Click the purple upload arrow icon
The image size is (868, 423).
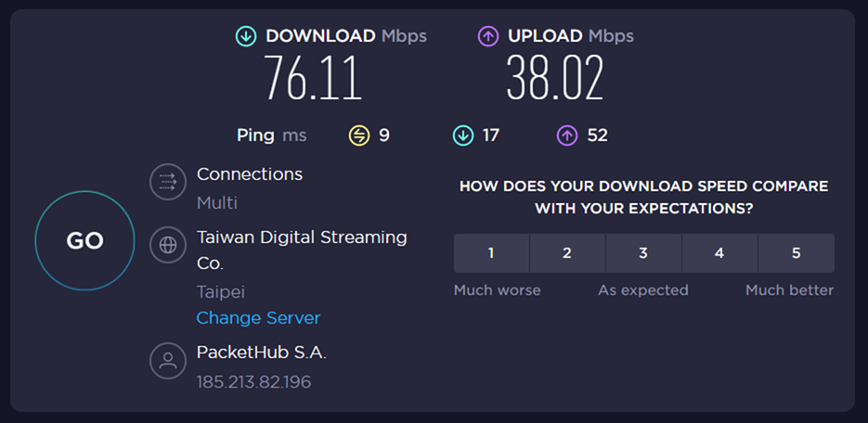[488, 36]
